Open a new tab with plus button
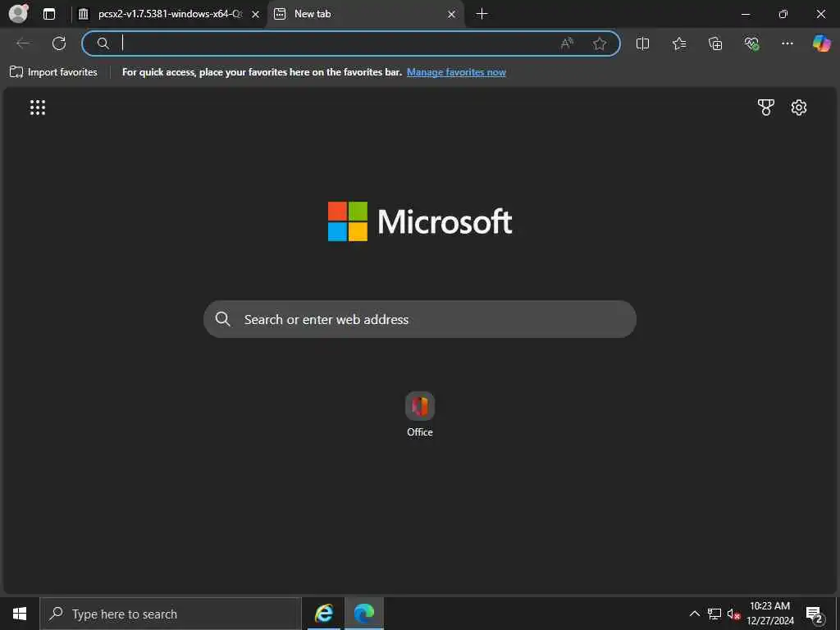This screenshot has height=630, width=840. [x=482, y=14]
